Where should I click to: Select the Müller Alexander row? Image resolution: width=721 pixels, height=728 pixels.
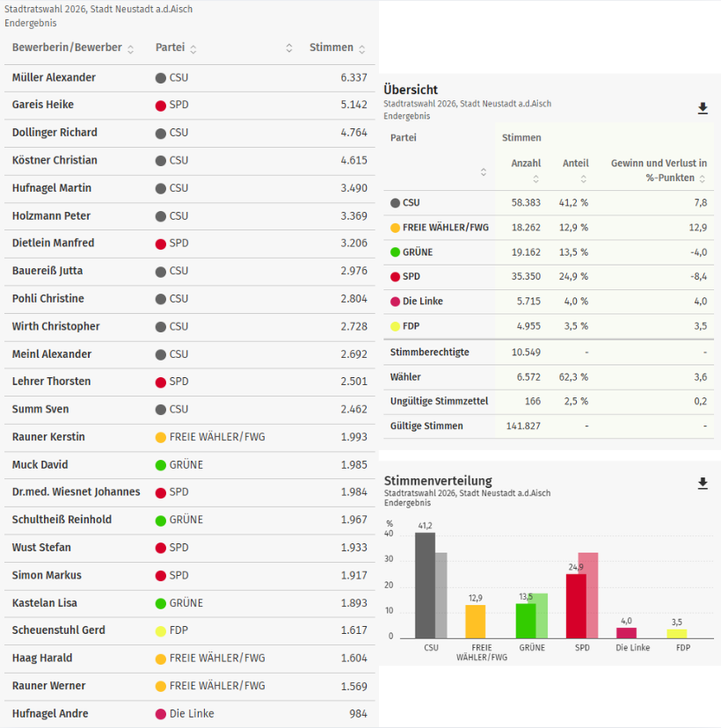[x=189, y=77]
